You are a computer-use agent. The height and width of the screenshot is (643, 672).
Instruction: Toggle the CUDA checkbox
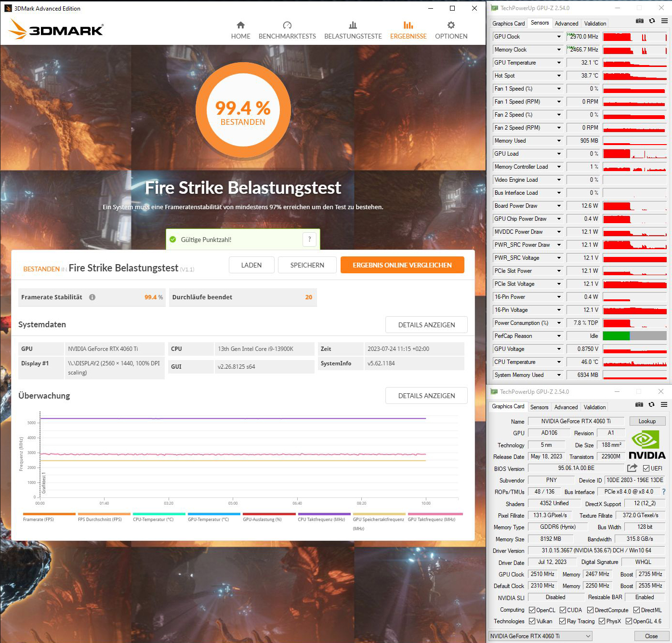click(x=563, y=610)
